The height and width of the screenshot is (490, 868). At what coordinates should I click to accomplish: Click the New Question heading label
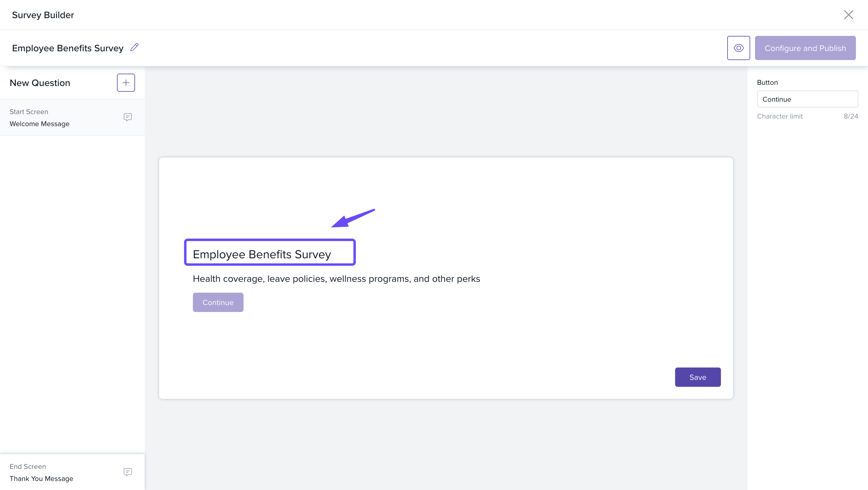tap(40, 83)
